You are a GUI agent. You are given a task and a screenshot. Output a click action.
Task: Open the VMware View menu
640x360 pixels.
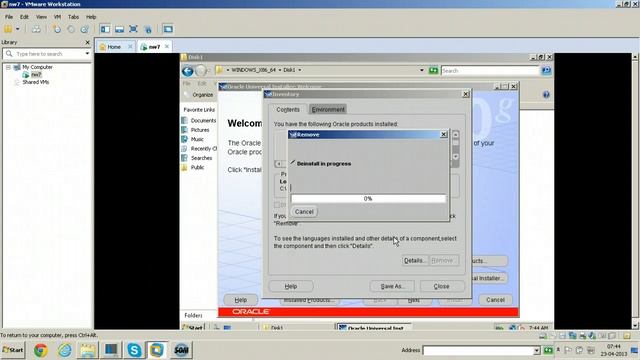41,17
